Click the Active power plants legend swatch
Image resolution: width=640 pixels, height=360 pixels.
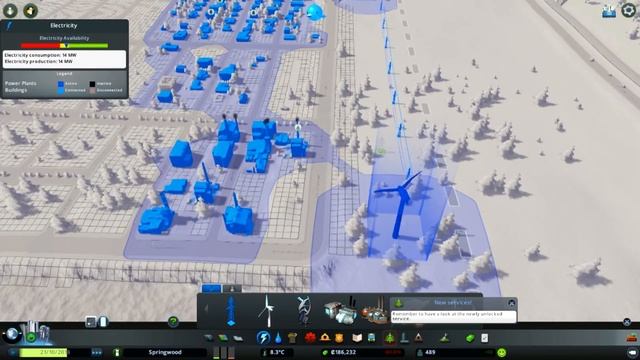[61, 84]
